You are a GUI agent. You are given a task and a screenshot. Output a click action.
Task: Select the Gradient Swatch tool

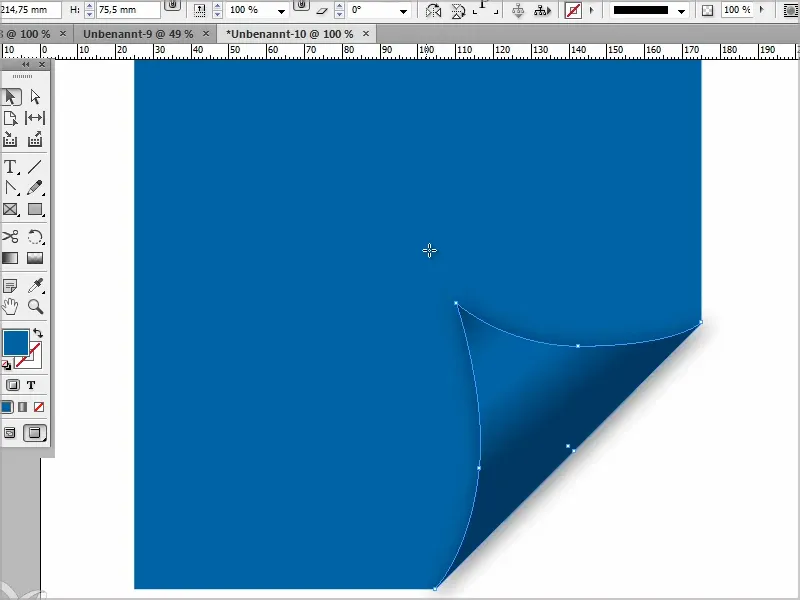click(x=10, y=258)
